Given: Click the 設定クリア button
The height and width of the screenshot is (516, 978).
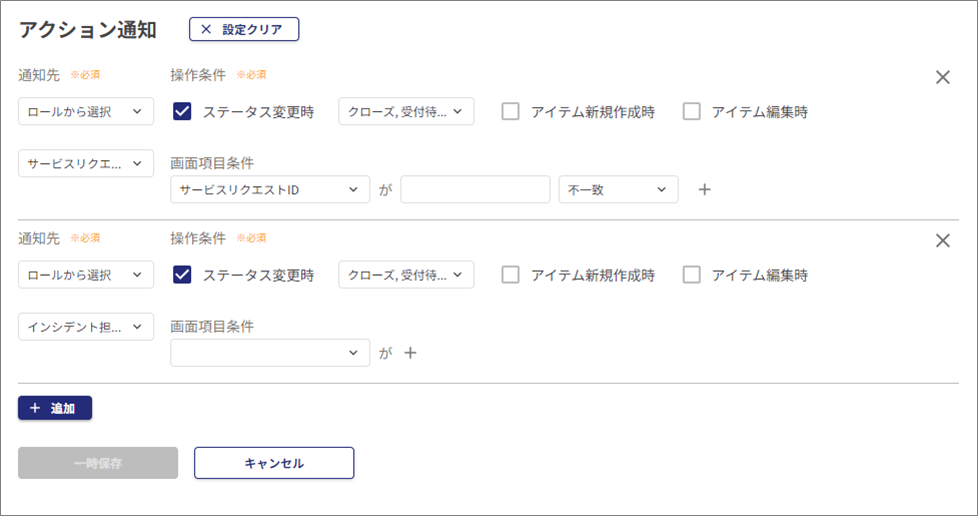Looking at the screenshot, I should pyautogui.click(x=244, y=29).
